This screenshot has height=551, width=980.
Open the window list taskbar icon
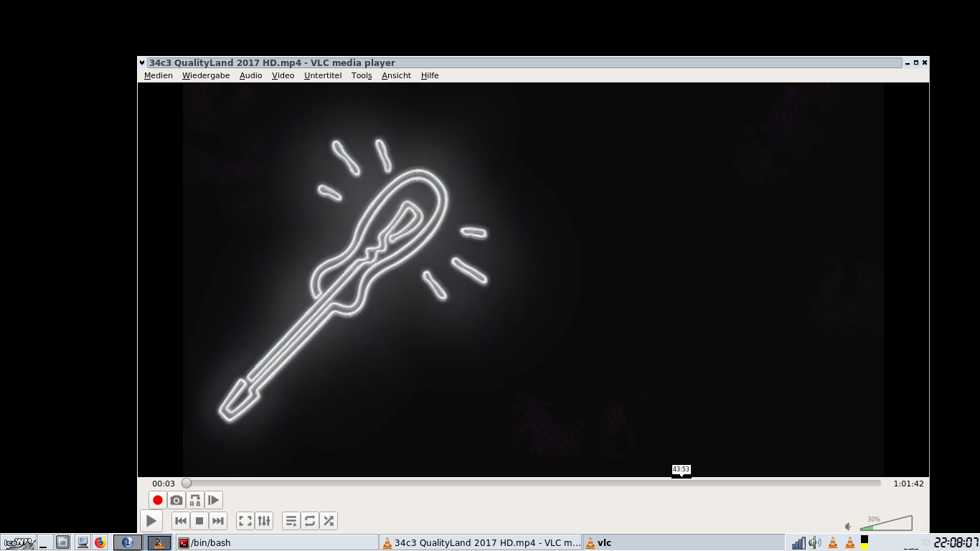click(x=63, y=542)
